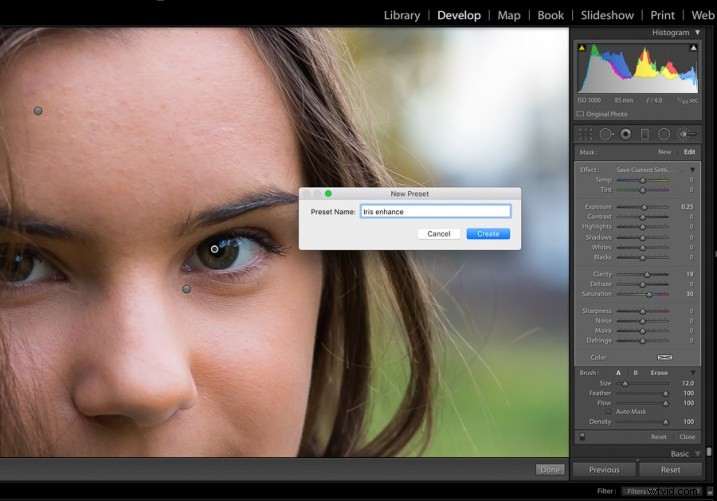Click the green zoom button of New Preset dialog
Screen dimensions: 717x501
328,193
